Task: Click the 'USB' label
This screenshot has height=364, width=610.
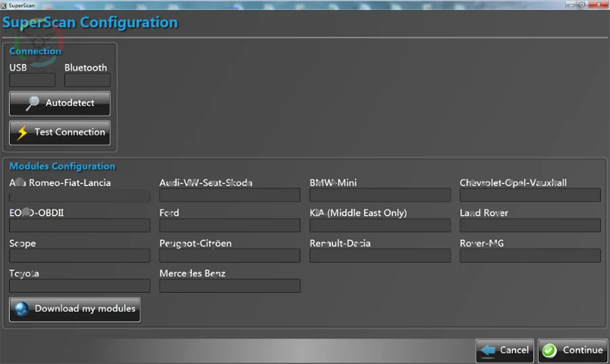Action: click(18, 68)
